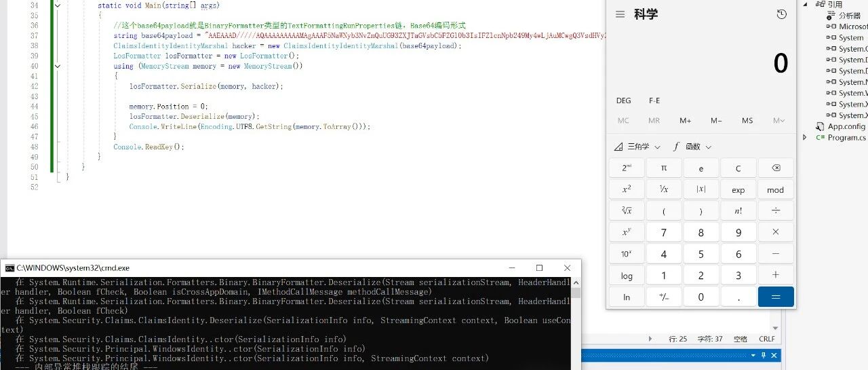868x370 pixels.
Task: Collapse the 引用 references tree node
Action: [806, 4]
